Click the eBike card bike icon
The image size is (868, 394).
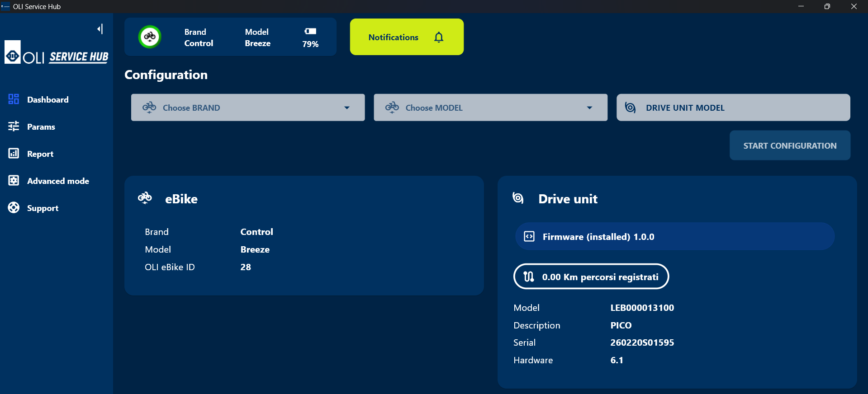pos(145,198)
